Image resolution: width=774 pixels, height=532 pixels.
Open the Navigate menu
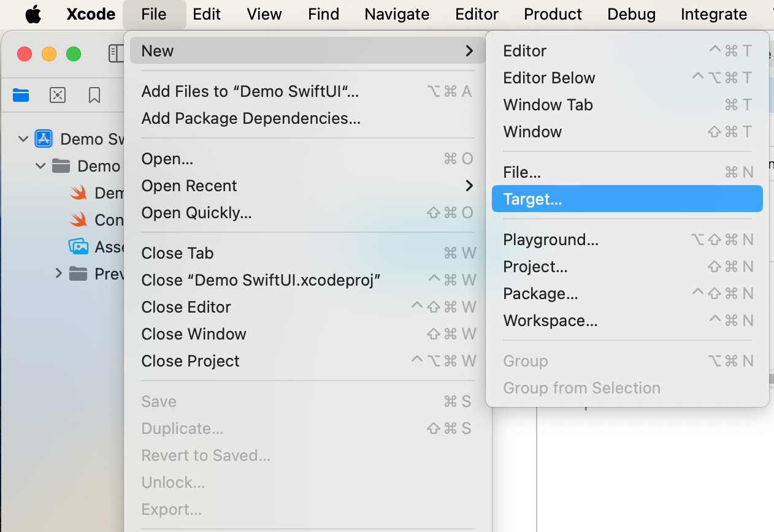click(x=397, y=14)
